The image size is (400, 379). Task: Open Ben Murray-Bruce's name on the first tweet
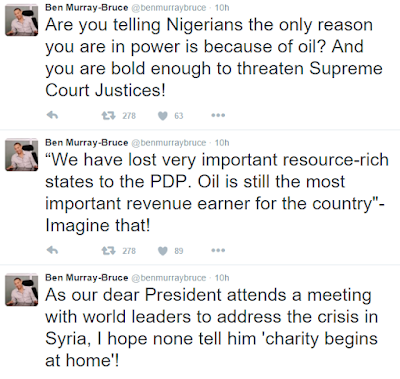(86, 7)
